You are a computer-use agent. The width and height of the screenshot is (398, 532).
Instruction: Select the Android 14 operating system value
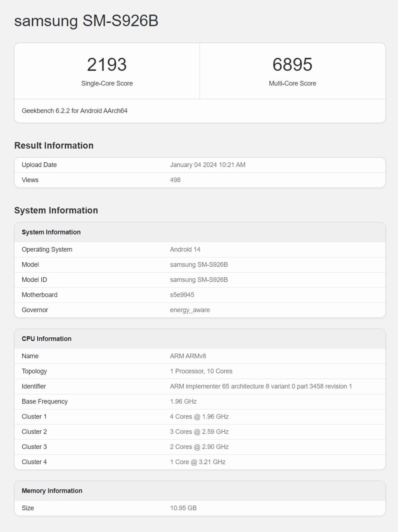click(x=185, y=250)
